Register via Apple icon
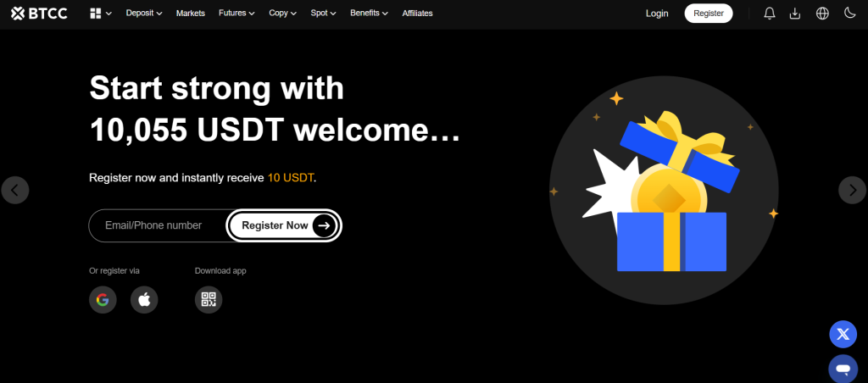 point(144,300)
